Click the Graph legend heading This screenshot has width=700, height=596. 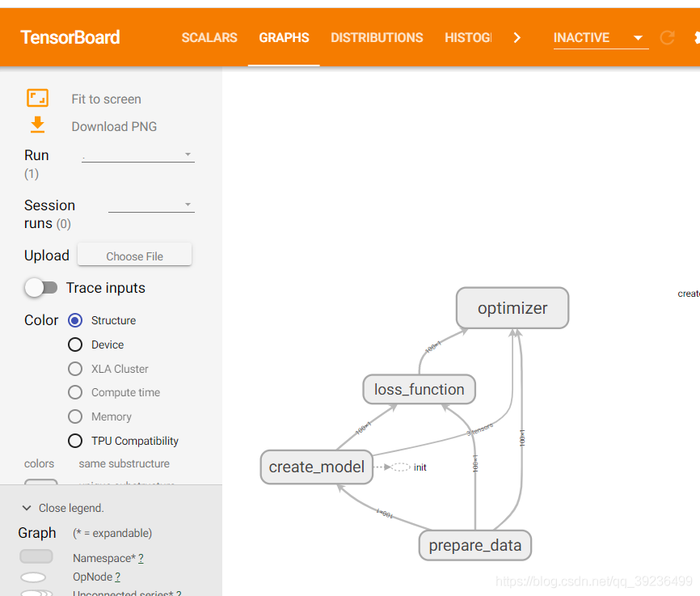tap(37, 533)
